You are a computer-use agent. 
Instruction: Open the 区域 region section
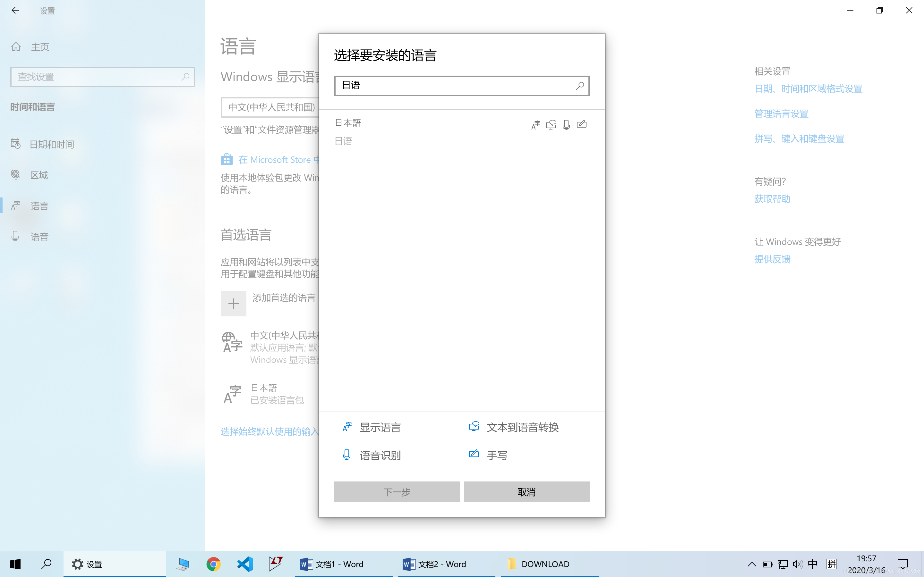(x=39, y=175)
